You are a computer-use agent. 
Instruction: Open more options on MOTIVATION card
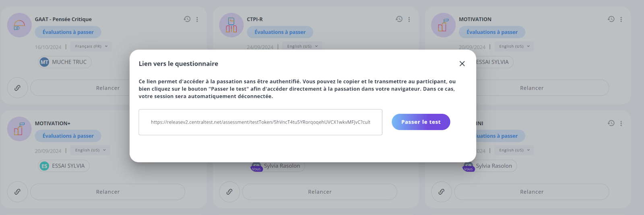click(x=621, y=19)
